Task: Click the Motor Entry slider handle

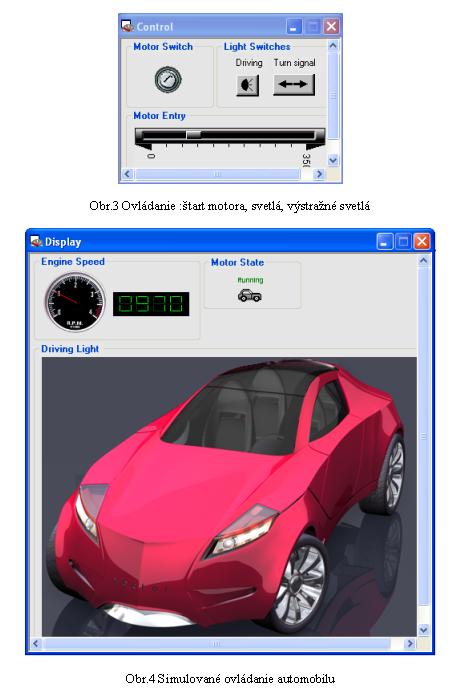Action: [193, 134]
